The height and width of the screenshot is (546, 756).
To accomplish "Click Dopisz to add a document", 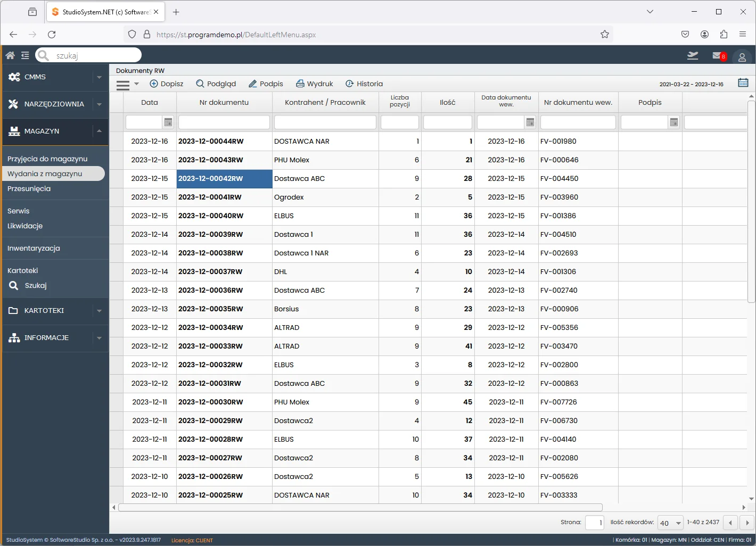I will (166, 84).
